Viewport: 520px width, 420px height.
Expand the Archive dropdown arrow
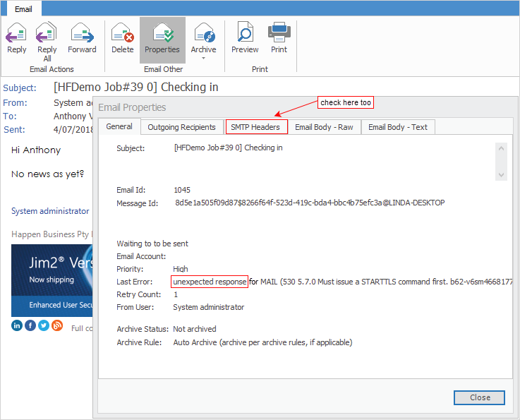coord(203,59)
